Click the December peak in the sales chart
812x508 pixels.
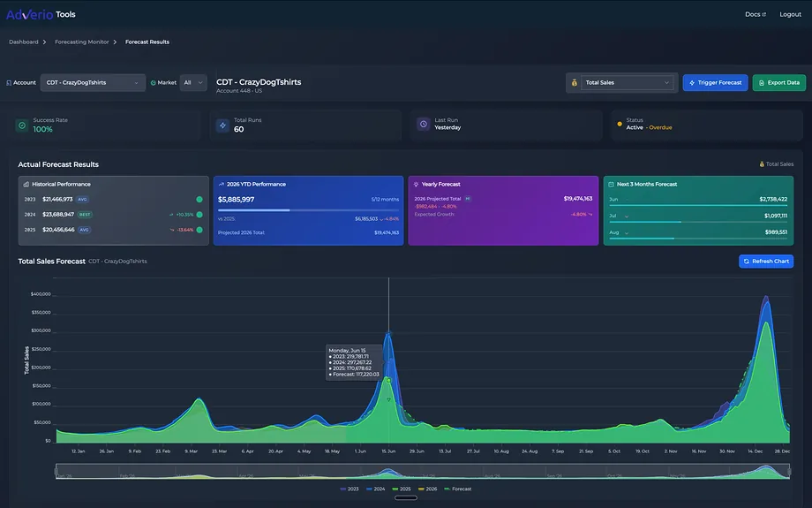tap(766, 297)
